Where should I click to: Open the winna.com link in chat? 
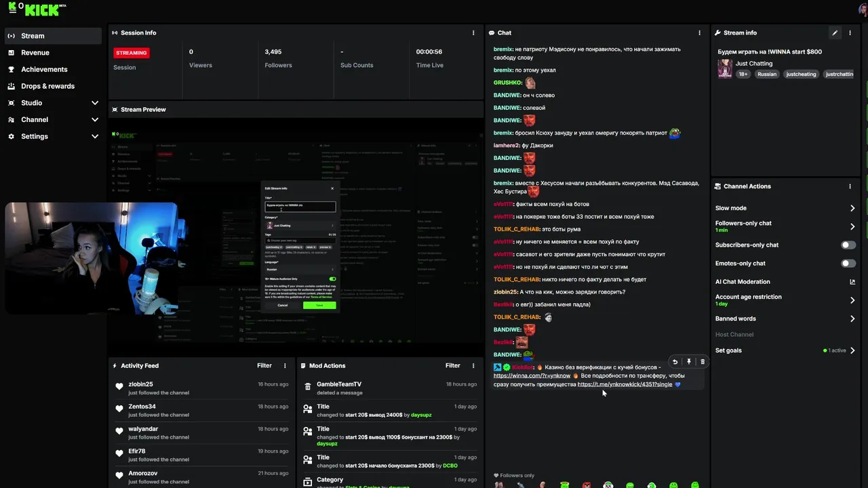[x=532, y=375]
